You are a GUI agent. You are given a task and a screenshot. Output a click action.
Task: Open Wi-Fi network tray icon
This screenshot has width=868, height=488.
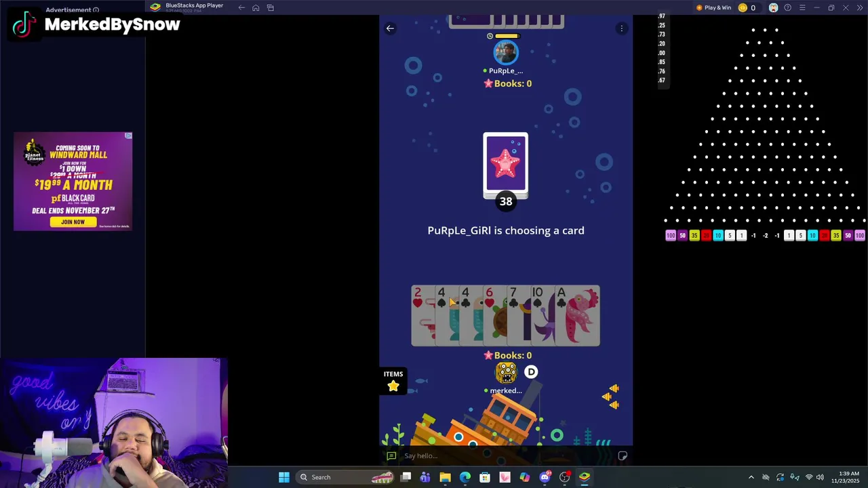(808, 477)
